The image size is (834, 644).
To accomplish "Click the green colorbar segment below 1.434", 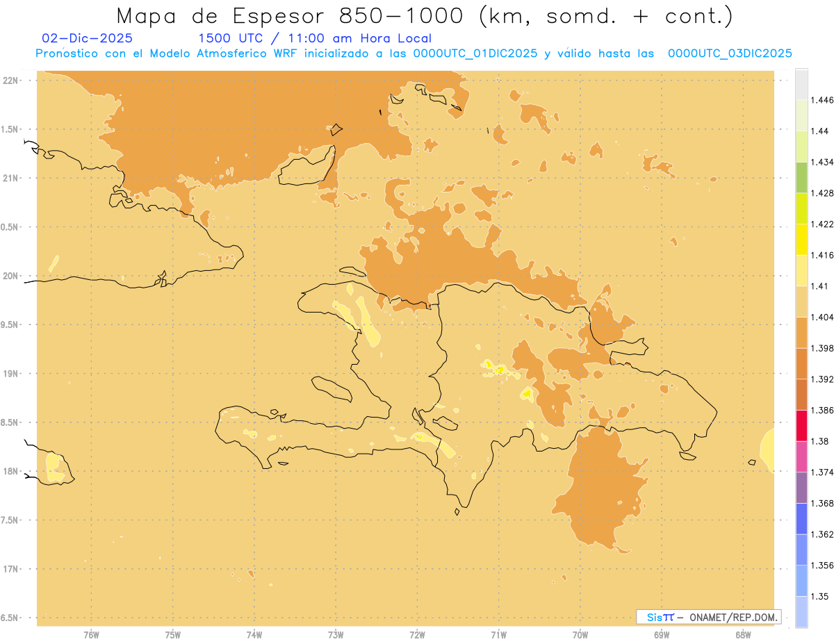I will [x=801, y=177].
